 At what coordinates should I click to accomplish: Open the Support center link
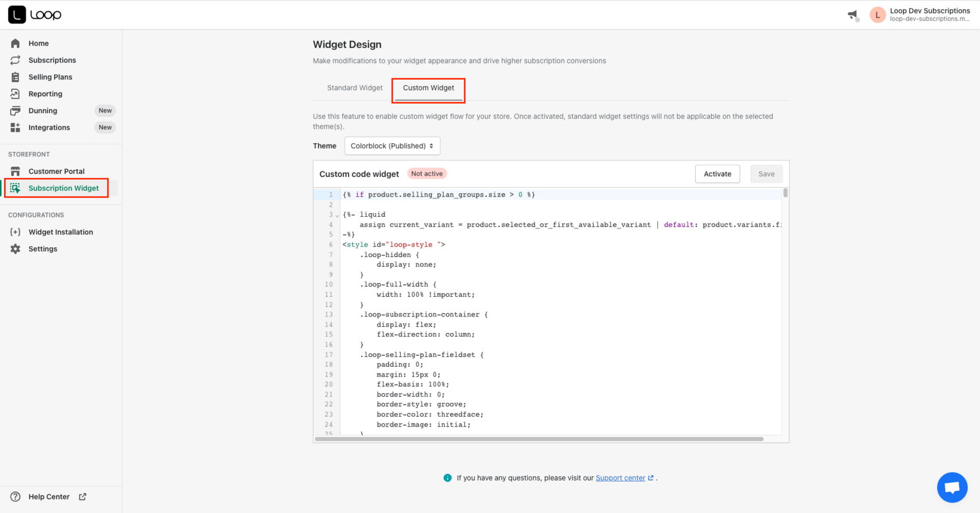pos(620,478)
